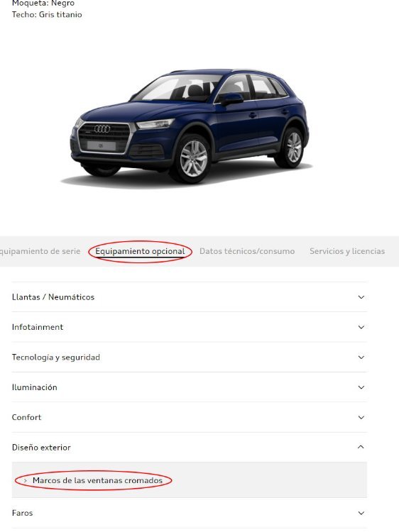The width and height of the screenshot is (399, 532).
Task: Select the Llantas / Neumáticos heading
Action: (53, 297)
